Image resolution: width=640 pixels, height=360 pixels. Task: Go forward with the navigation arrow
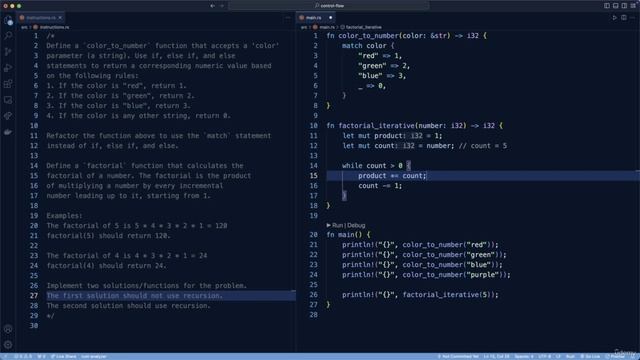tap(222, 6)
